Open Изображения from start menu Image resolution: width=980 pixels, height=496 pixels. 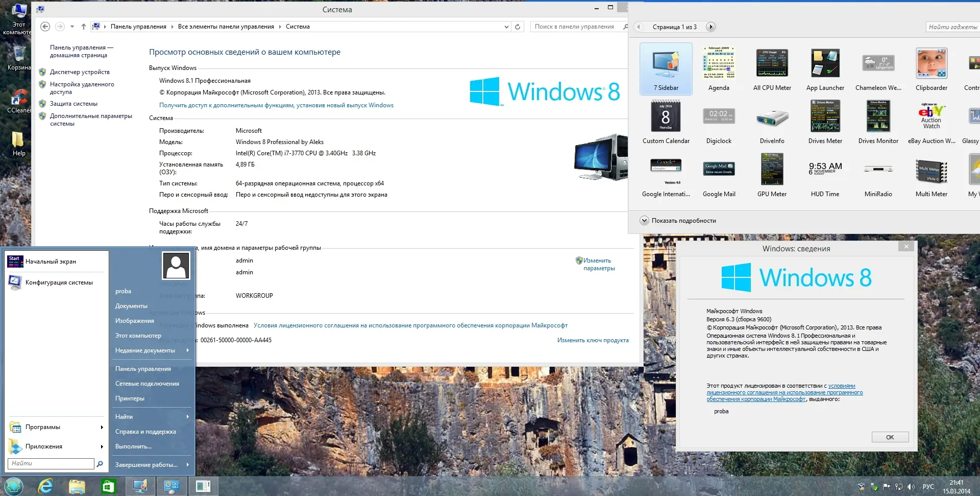point(135,321)
